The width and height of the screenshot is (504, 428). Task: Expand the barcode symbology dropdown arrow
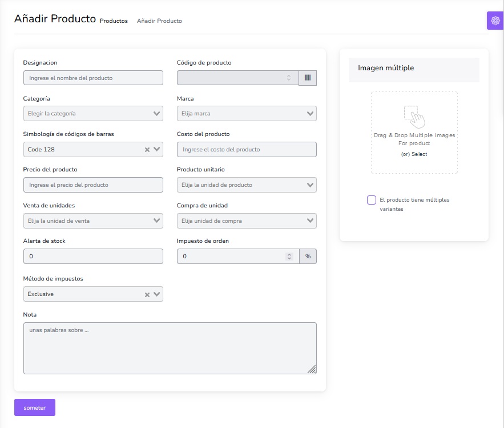[156, 149]
